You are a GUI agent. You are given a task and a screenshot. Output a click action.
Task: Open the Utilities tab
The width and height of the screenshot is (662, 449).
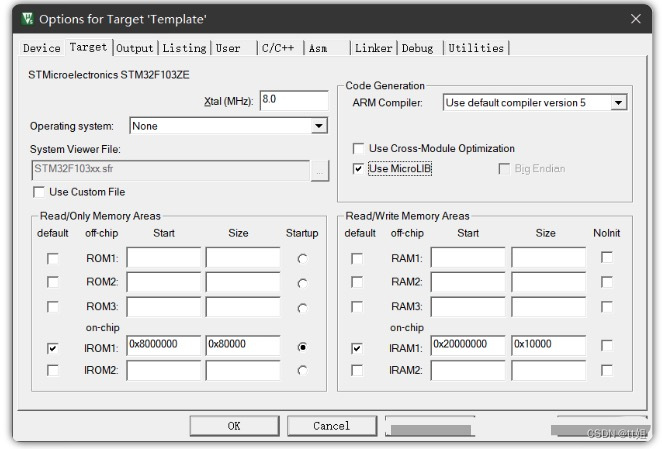tap(476, 48)
